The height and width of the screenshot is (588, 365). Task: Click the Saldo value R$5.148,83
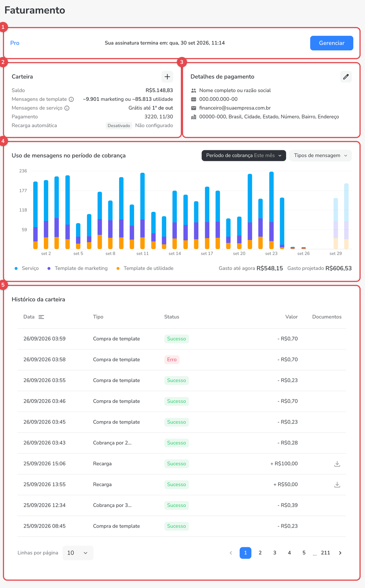click(x=159, y=91)
